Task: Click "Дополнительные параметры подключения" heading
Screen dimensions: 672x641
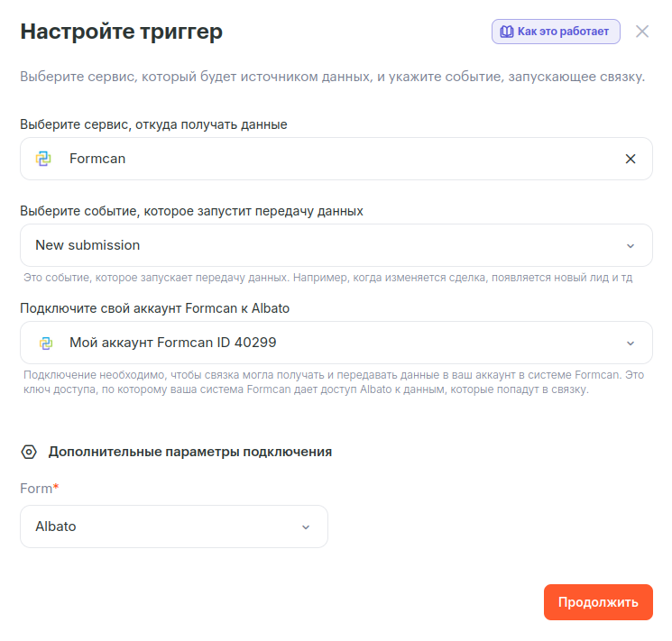Action: [189, 453]
